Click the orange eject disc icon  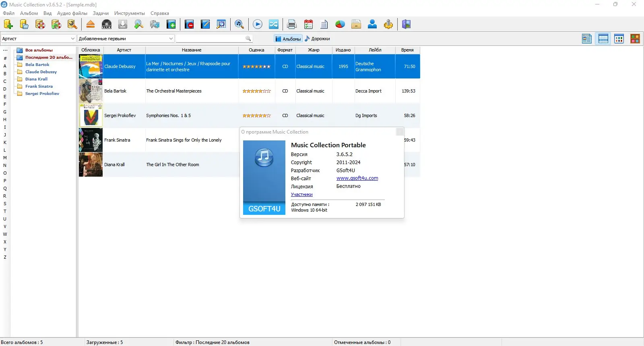pos(91,24)
